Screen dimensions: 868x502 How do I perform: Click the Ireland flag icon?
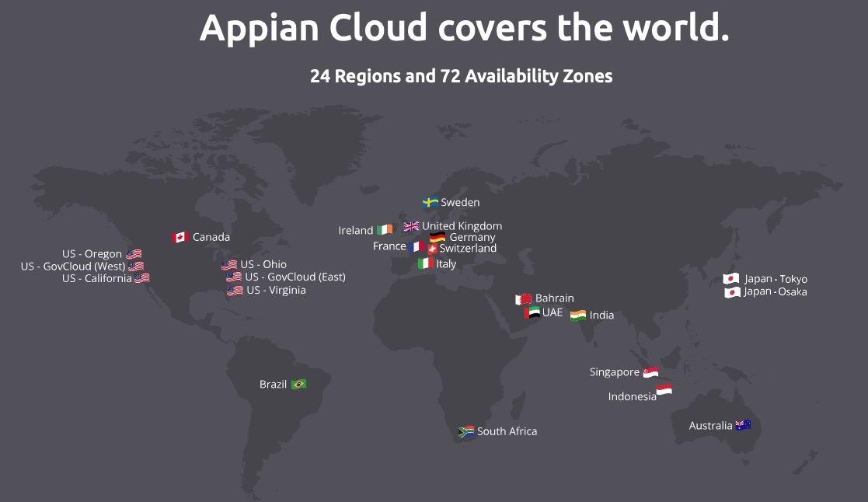(385, 230)
